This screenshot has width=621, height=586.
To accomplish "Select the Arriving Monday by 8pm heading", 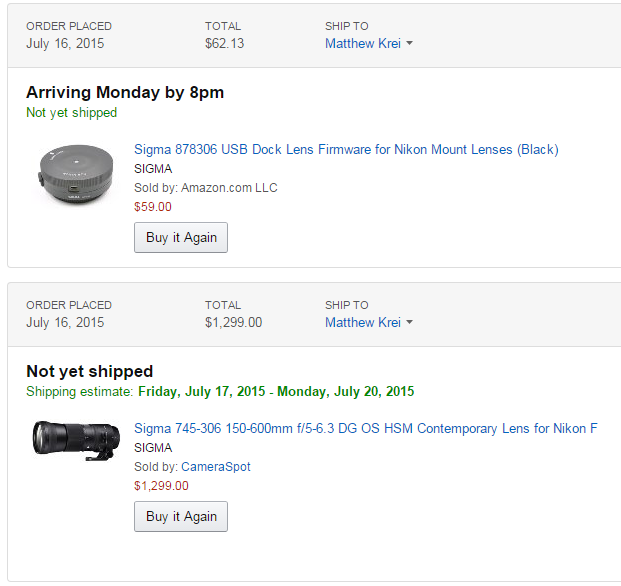I will click(x=125, y=92).
